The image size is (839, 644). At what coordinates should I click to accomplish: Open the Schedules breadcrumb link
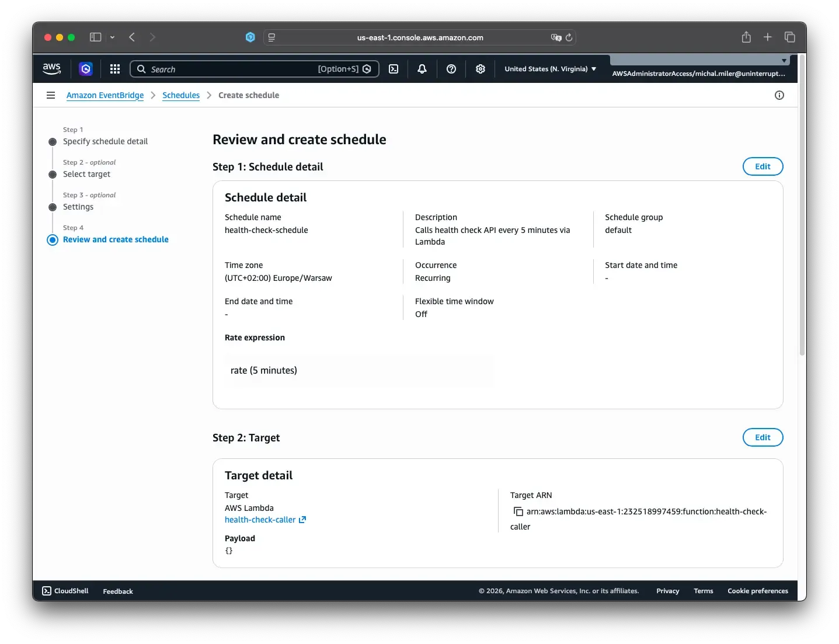[181, 95]
